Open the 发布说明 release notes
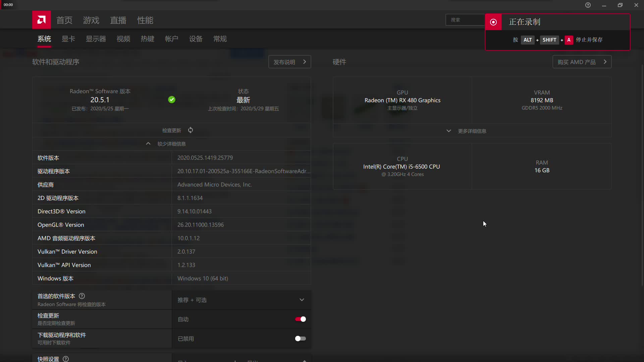The width and height of the screenshot is (644, 362). pyautogui.click(x=289, y=62)
